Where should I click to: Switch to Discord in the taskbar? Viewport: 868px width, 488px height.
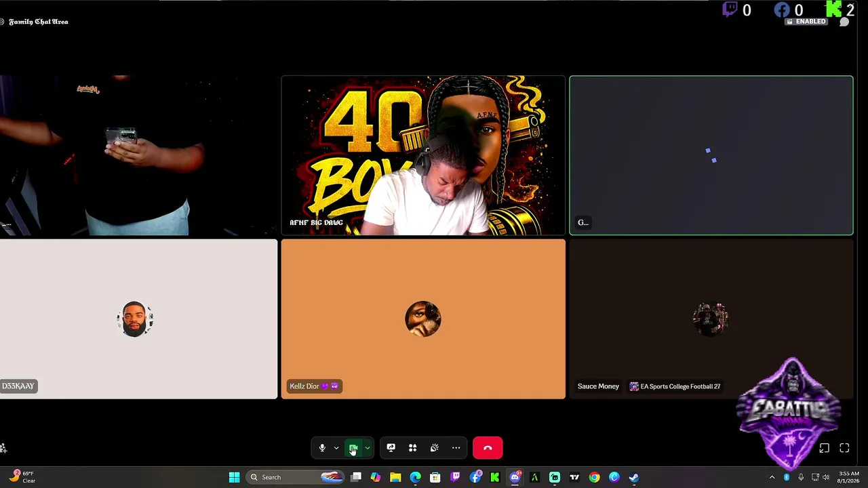[515, 477]
